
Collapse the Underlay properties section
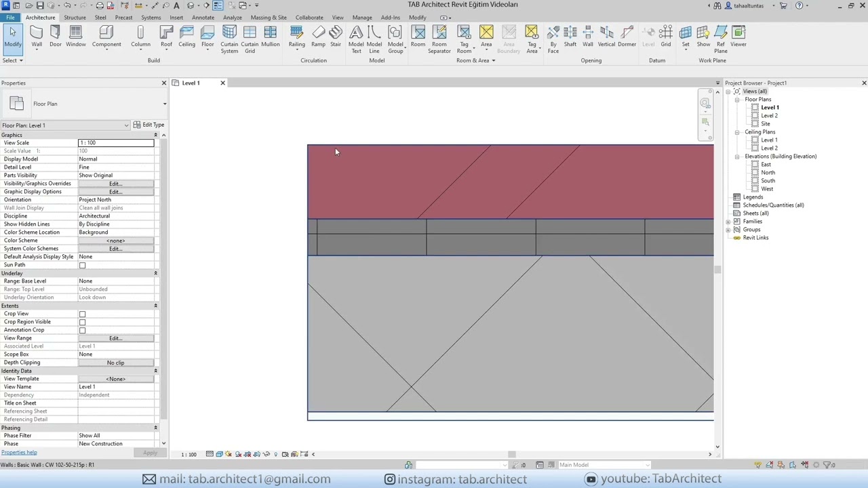(155, 273)
